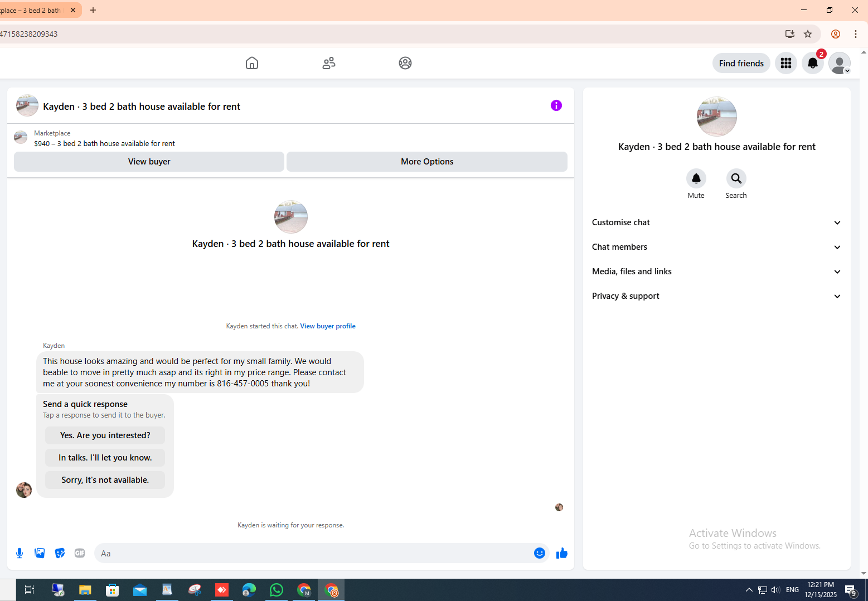Go to the Facebook Home icon
The width and height of the screenshot is (868, 601).
click(x=252, y=63)
